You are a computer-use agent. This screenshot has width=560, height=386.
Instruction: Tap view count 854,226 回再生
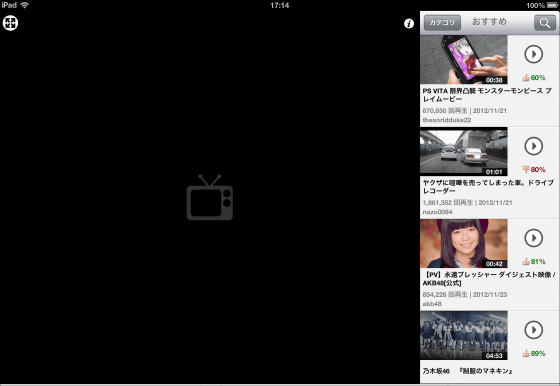tap(445, 295)
